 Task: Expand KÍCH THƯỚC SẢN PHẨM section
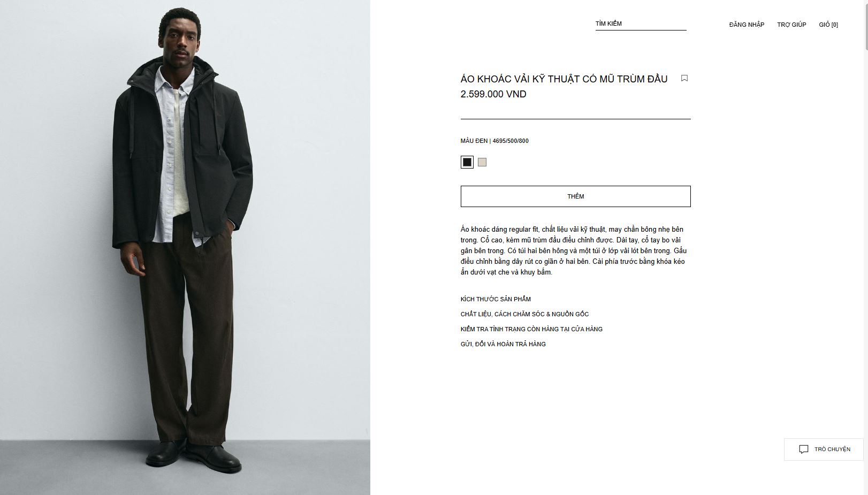[496, 299]
